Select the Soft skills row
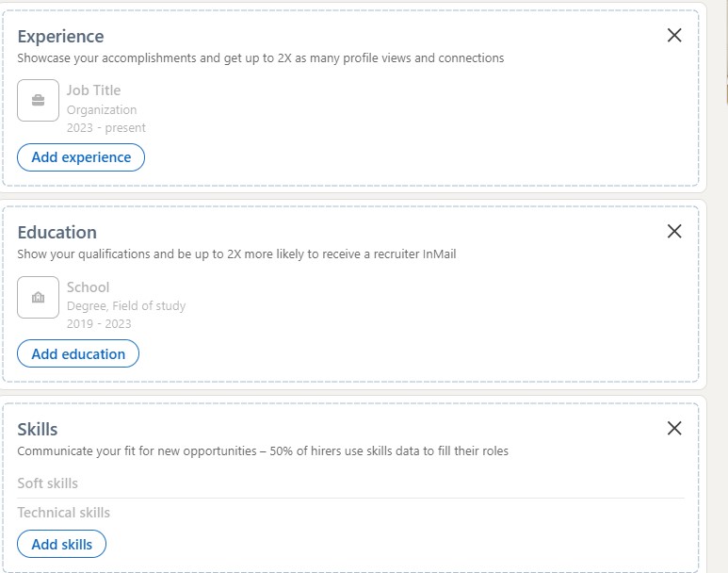The height and width of the screenshot is (573, 728). (x=350, y=483)
